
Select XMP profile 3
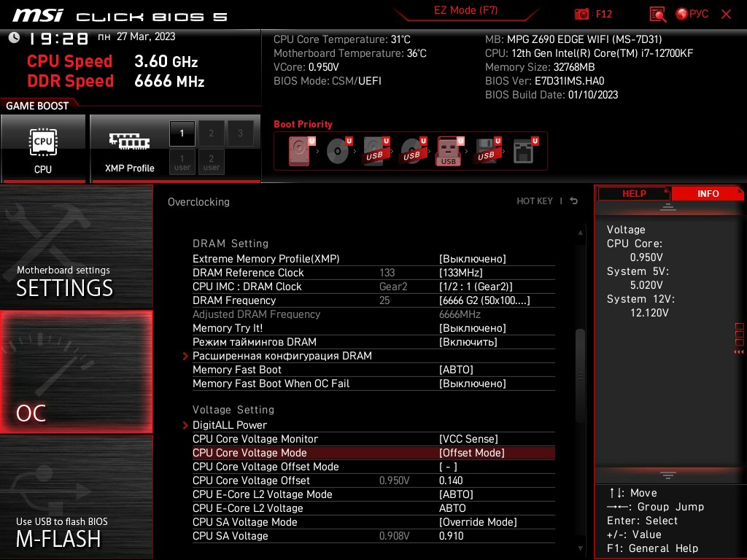click(x=240, y=133)
